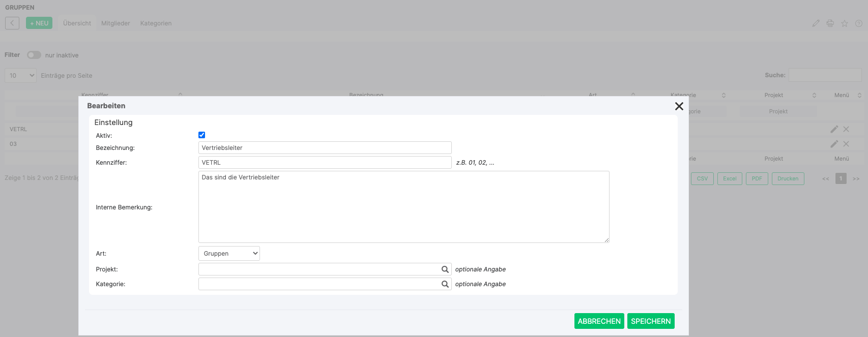Open the help question mark icon
The image size is (868, 337).
859,23
